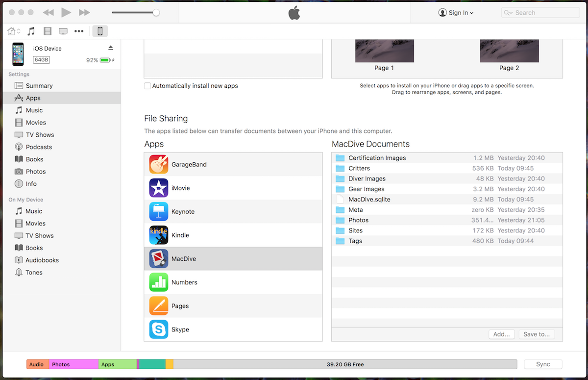
Task: Start playback with the Play button
Action: tap(66, 12)
